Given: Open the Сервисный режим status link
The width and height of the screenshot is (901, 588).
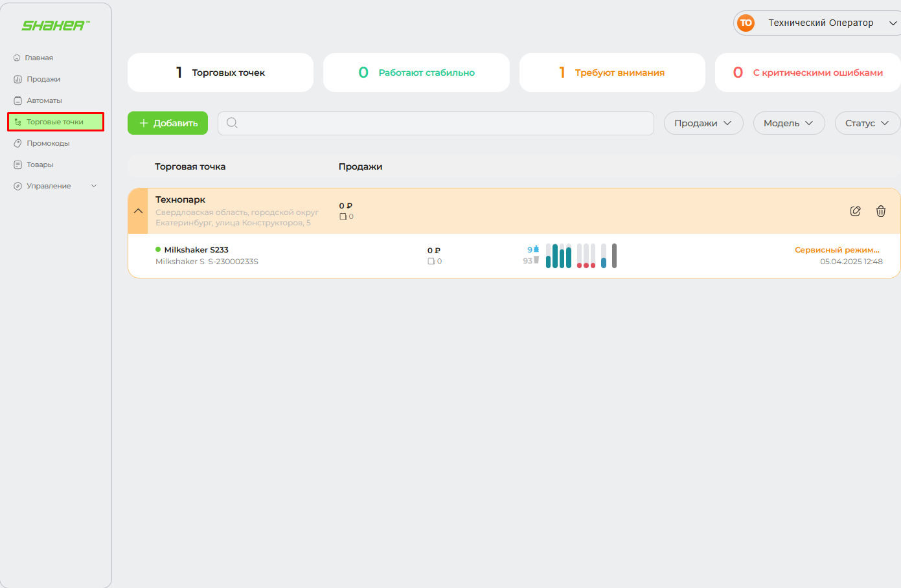Looking at the screenshot, I should (x=837, y=250).
